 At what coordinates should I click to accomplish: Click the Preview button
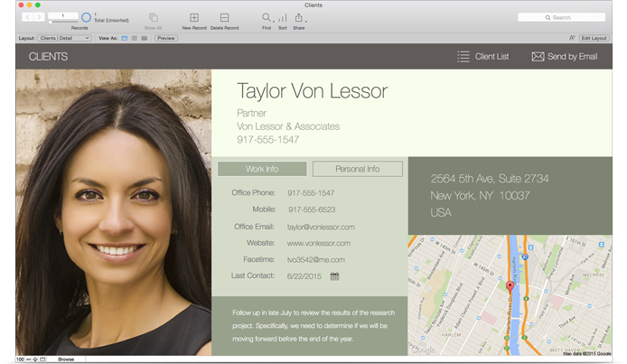[166, 38]
